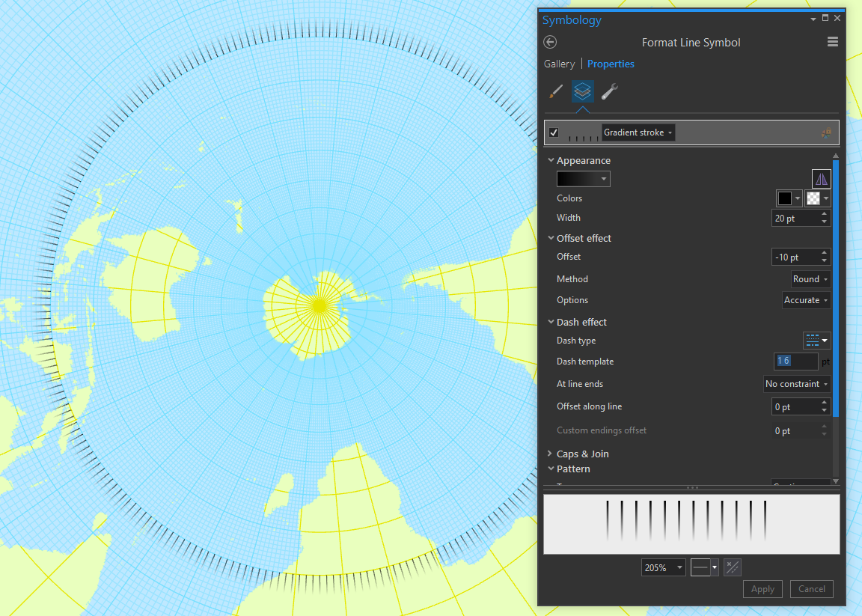The width and height of the screenshot is (862, 616).
Task: Decrease Offset along line with the down arrow
Action: click(824, 411)
